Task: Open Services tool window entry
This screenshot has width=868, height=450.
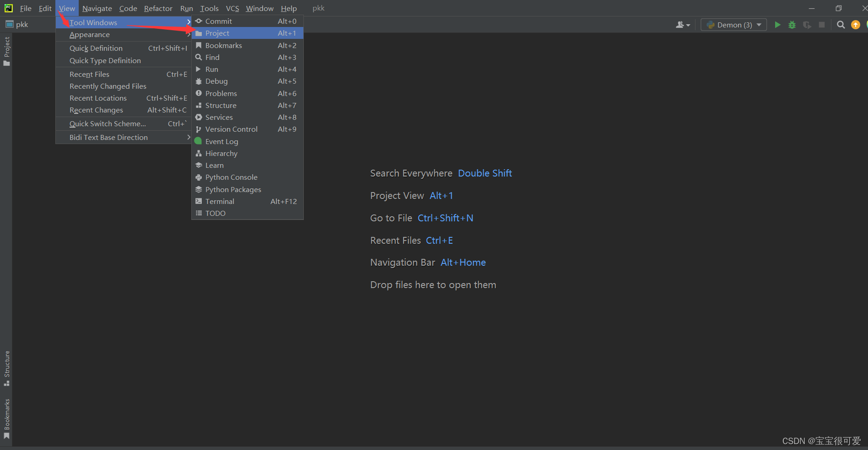Action: click(247, 117)
